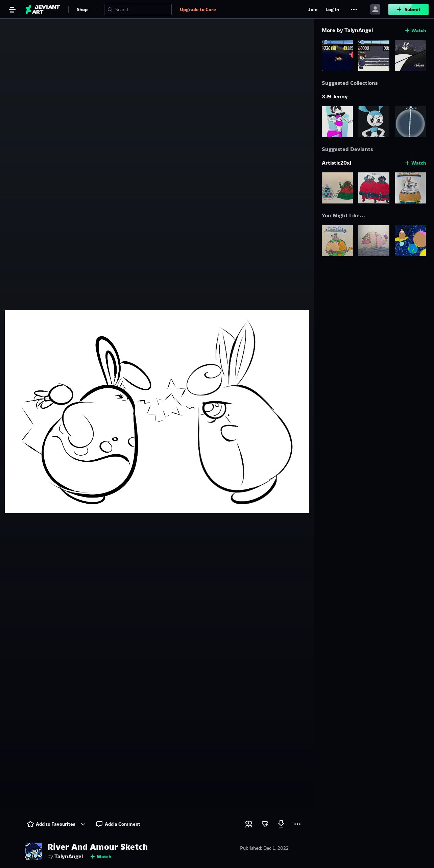Open the red round characters thumbnail
Image resolution: width=434 pixels, height=868 pixels.
[374, 188]
